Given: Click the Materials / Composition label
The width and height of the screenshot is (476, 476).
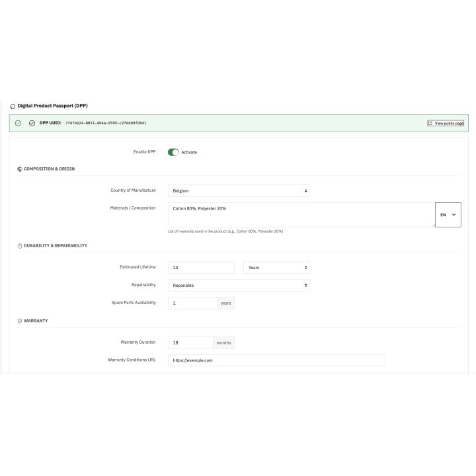Looking at the screenshot, I should coord(133,208).
